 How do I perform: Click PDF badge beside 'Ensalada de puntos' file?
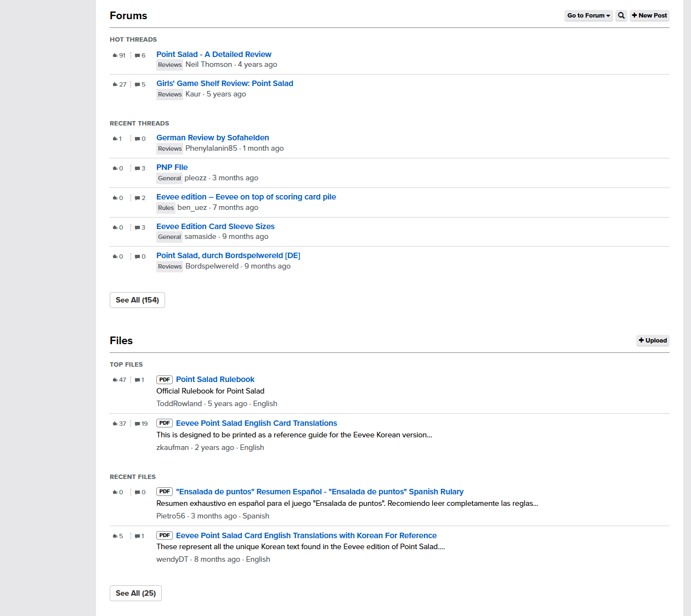pyautogui.click(x=165, y=492)
